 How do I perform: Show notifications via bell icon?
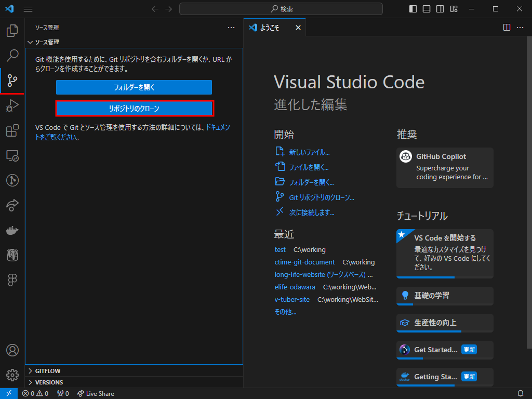coord(521,394)
